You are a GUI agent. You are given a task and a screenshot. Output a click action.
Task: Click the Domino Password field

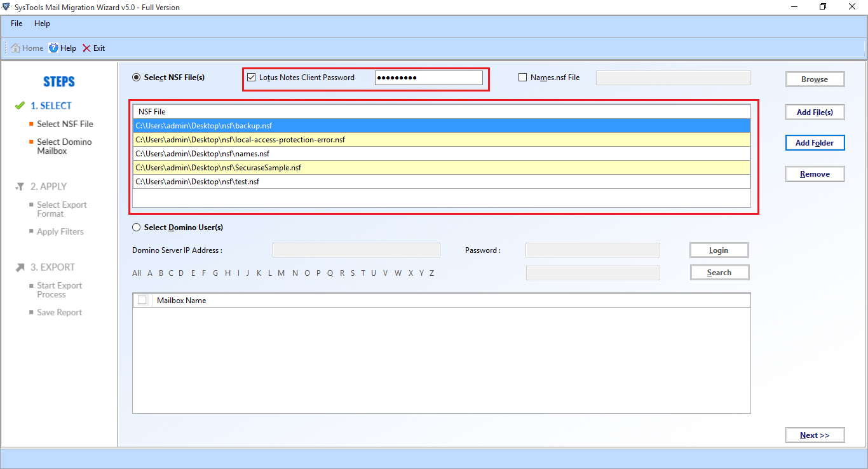click(x=593, y=250)
